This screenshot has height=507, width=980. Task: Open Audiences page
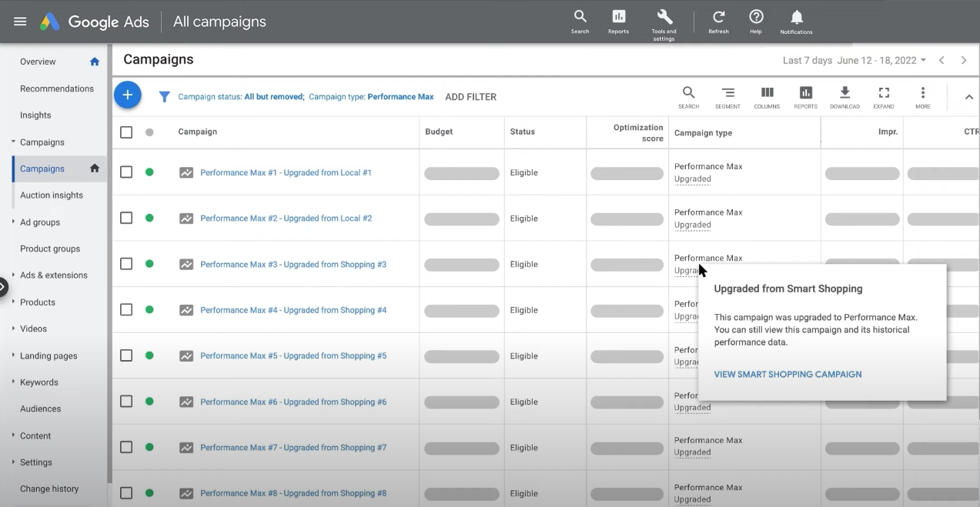41,409
